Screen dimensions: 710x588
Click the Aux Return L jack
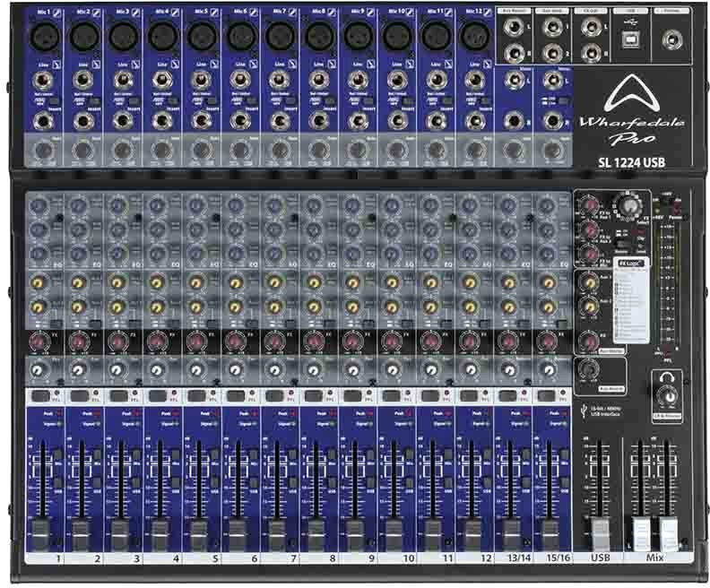click(515, 28)
